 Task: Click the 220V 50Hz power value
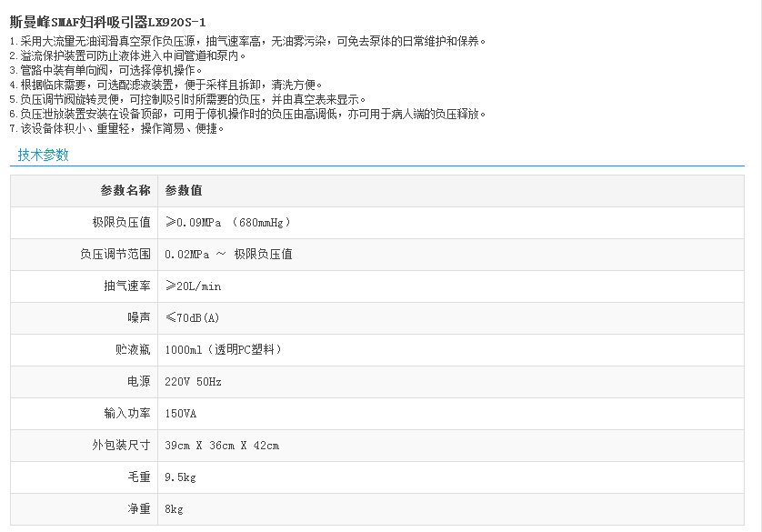[193, 381]
